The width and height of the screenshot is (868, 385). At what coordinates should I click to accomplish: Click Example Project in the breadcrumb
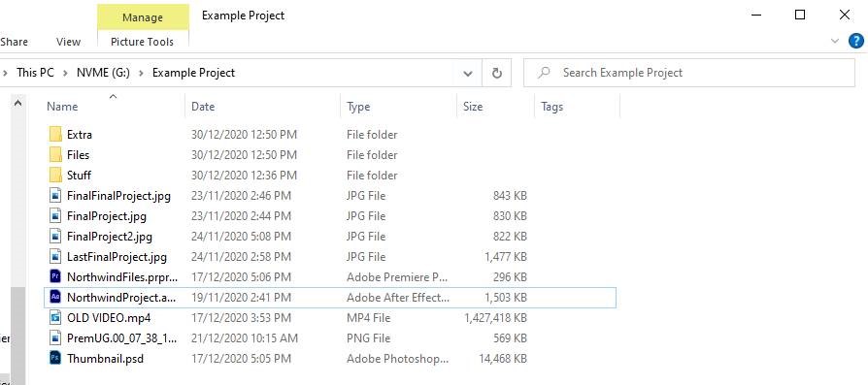pyautogui.click(x=194, y=73)
